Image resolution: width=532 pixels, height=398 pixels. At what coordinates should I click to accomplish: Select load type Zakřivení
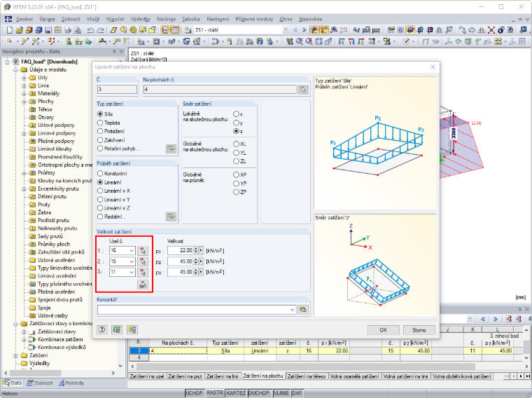pos(100,140)
